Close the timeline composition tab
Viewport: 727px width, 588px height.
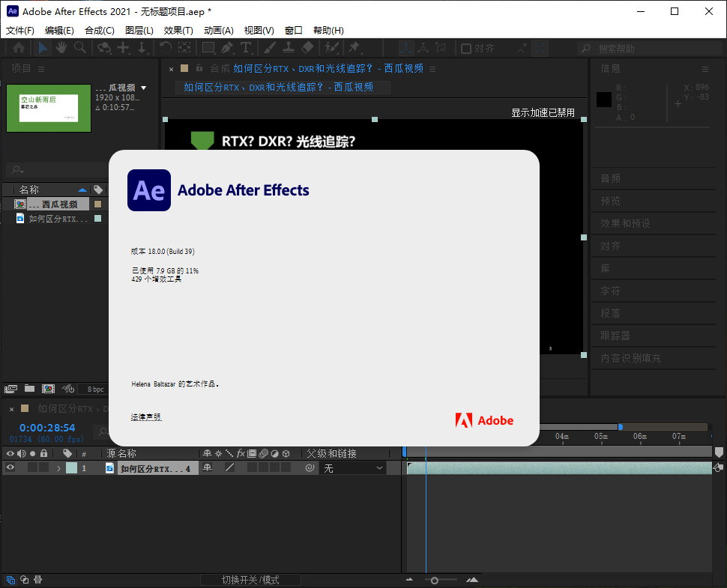(11, 409)
